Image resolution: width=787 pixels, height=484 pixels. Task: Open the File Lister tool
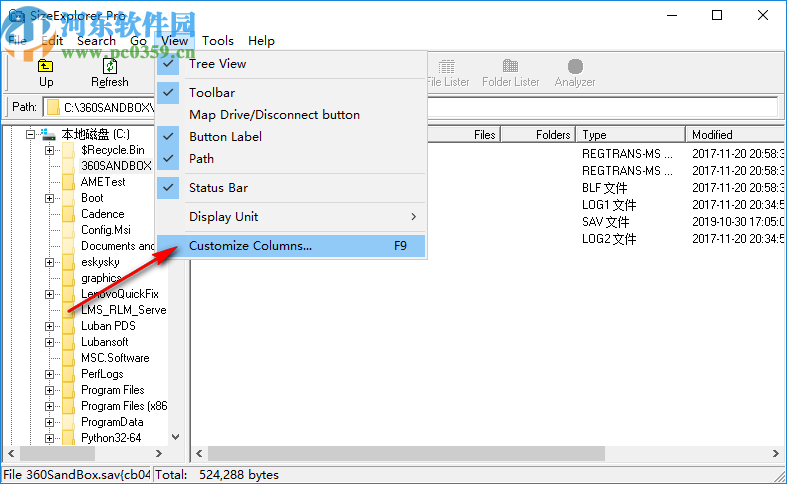447,73
